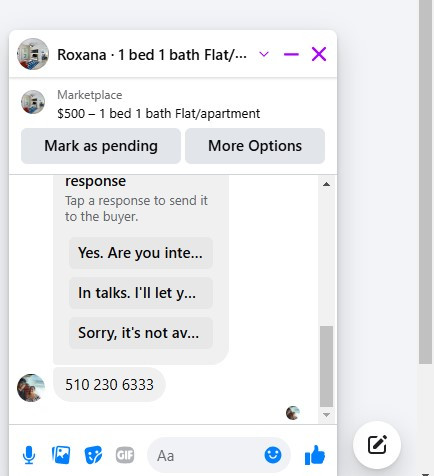434x476 pixels.
Task: Click the chat scrollbar thumb
Action: [327, 366]
